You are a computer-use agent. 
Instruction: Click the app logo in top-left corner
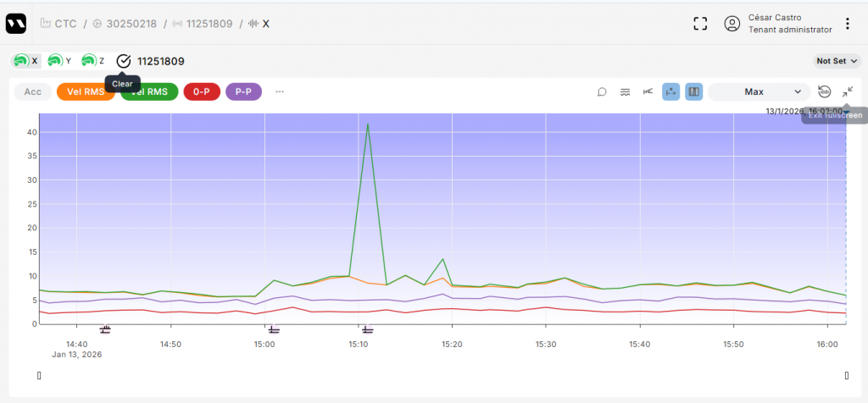pos(16,24)
